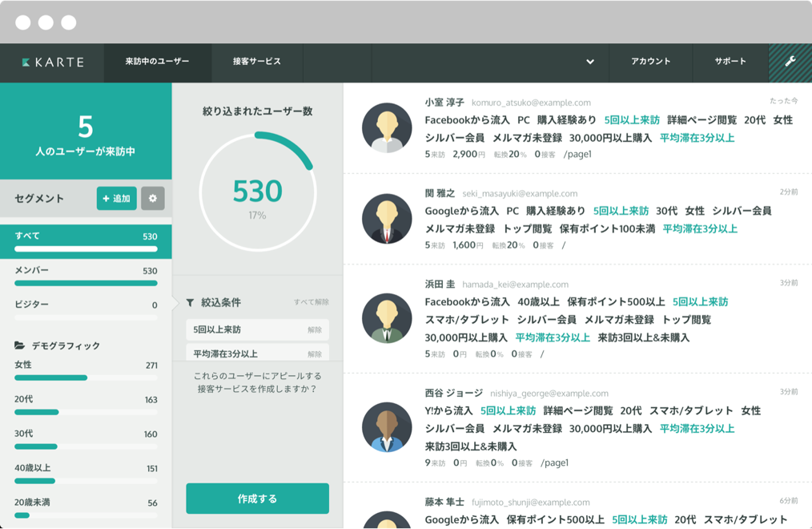Viewport: 812px width, 529px height.
Task: Click the 530 user count circle
Action: point(257,192)
